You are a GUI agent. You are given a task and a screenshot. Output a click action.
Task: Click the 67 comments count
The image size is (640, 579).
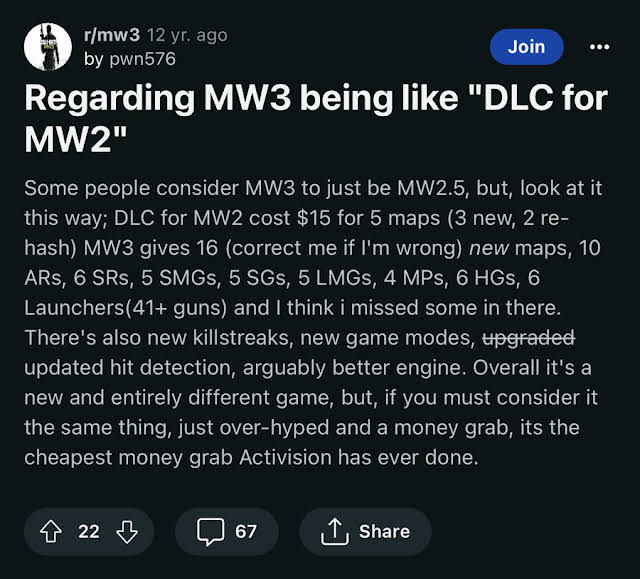pyautogui.click(x=246, y=531)
